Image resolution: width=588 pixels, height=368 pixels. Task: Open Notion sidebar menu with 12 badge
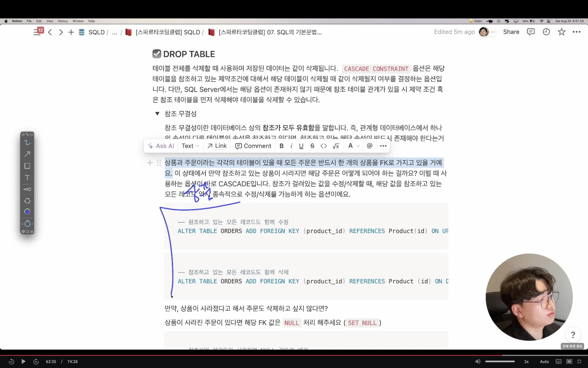tap(38, 31)
